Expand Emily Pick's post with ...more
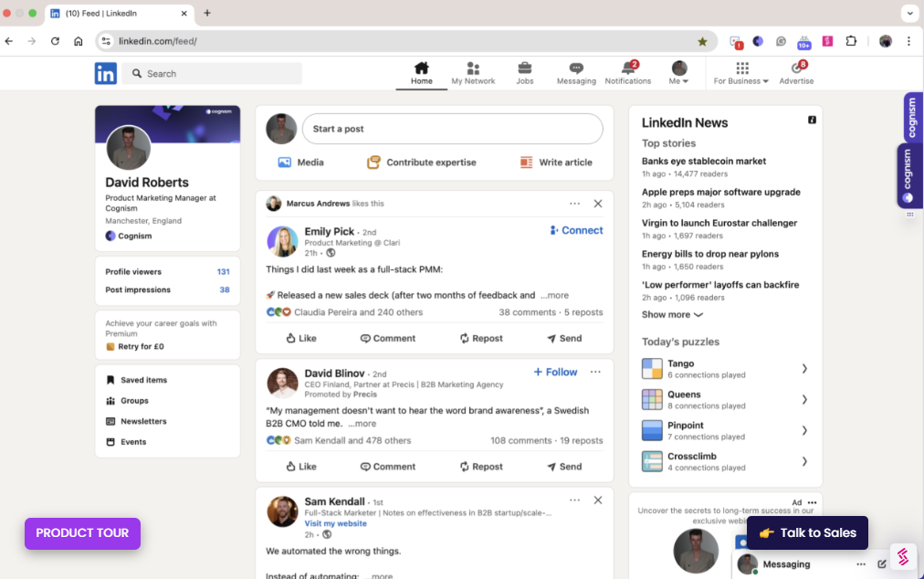The image size is (924, 579). pos(554,295)
